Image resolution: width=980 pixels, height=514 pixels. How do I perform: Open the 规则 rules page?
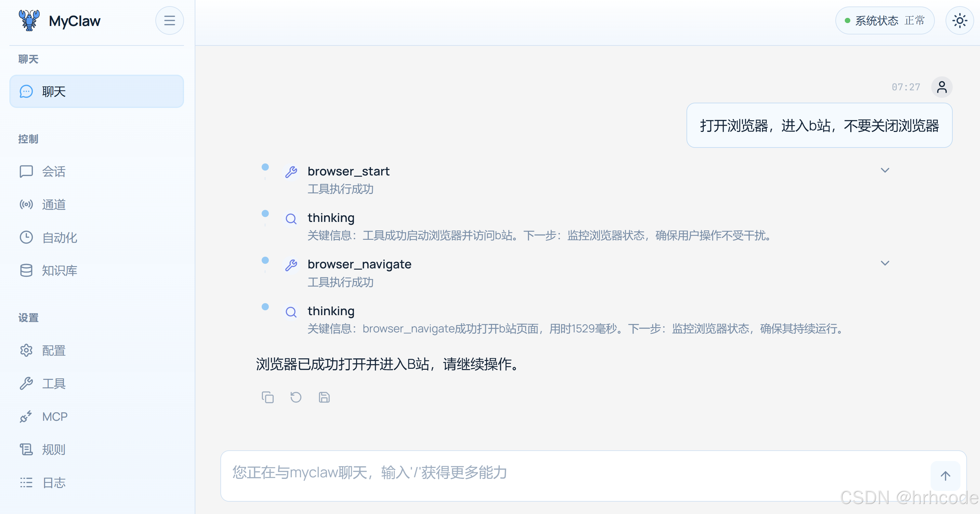tap(54, 450)
